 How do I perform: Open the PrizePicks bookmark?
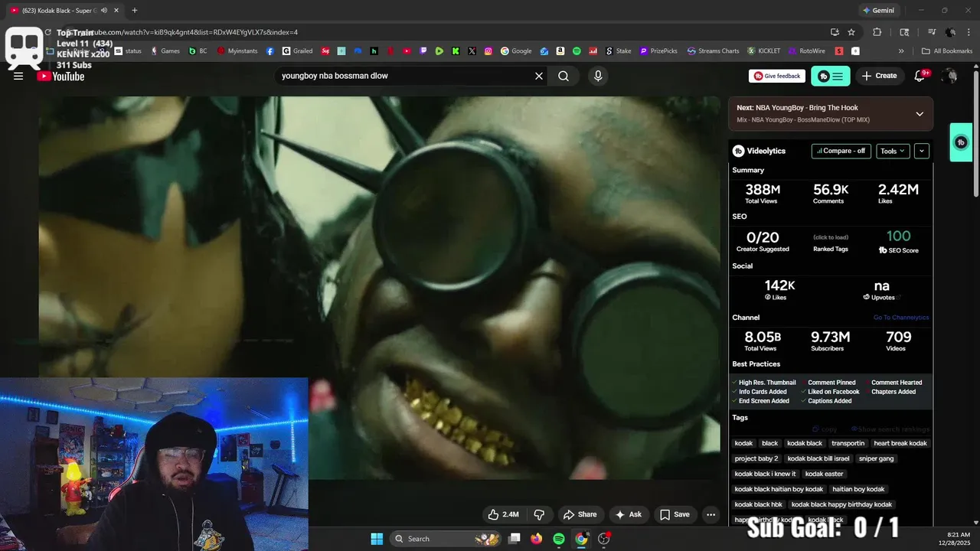[x=658, y=51]
